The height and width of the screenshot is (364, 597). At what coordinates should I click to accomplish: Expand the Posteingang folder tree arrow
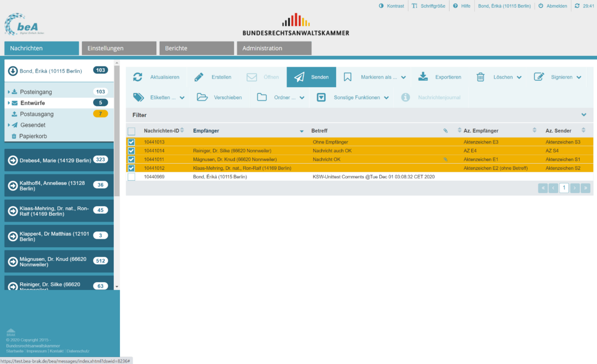coord(8,92)
